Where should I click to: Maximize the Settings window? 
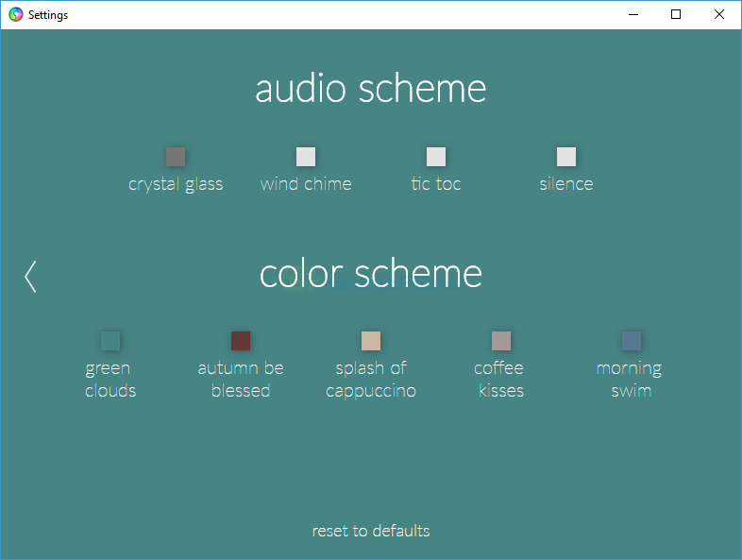[676, 14]
